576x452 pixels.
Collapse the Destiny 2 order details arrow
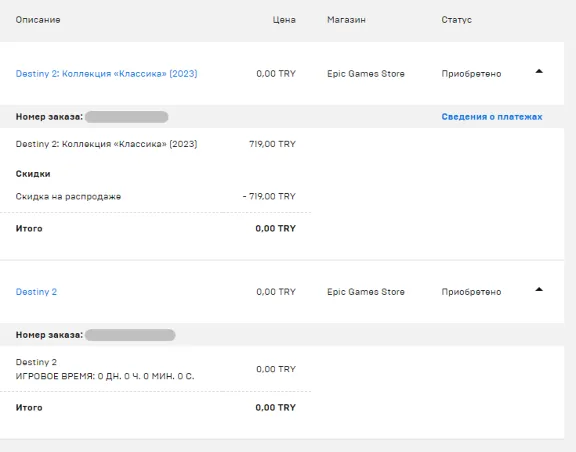(539, 289)
